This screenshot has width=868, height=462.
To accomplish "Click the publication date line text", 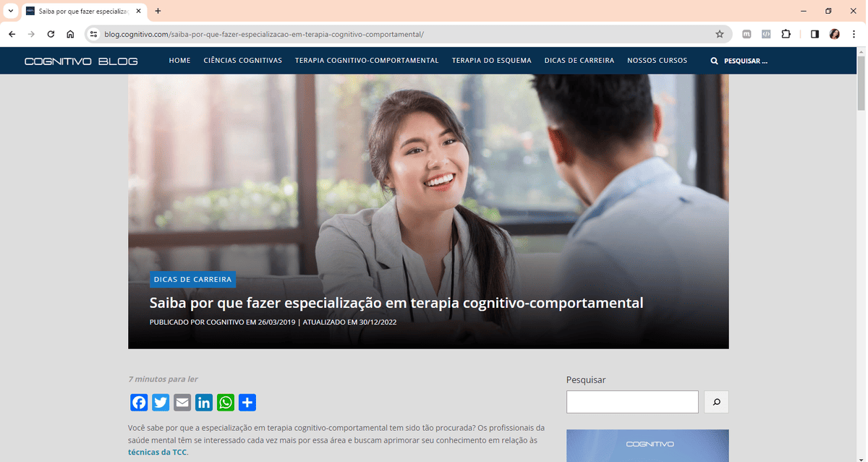I will 273,322.
